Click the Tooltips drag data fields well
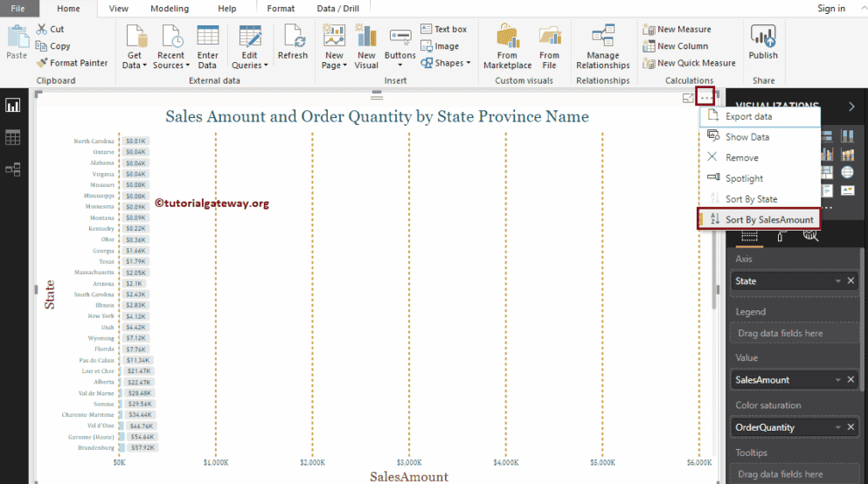The height and width of the screenshot is (484, 868). coord(795,474)
